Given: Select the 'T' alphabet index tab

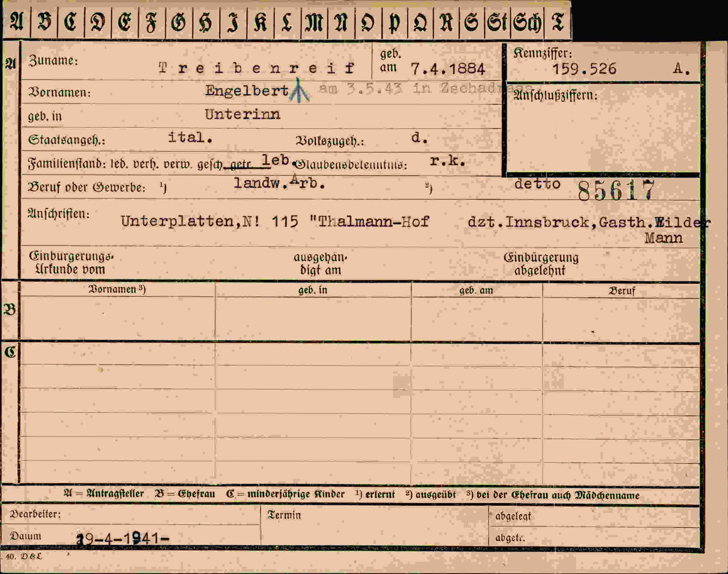Looking at the screenshot, I should [557, 23].
